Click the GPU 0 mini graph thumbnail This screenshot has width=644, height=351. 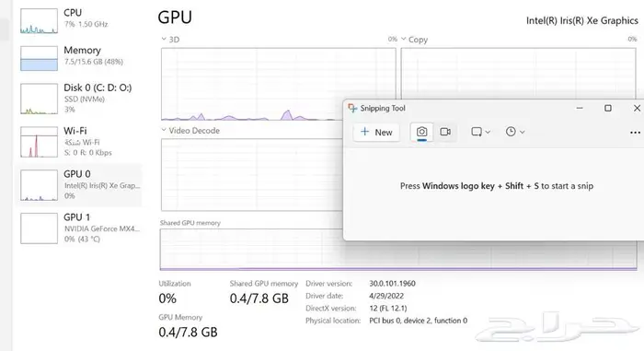pyautogui.click(x=39, y=185)
